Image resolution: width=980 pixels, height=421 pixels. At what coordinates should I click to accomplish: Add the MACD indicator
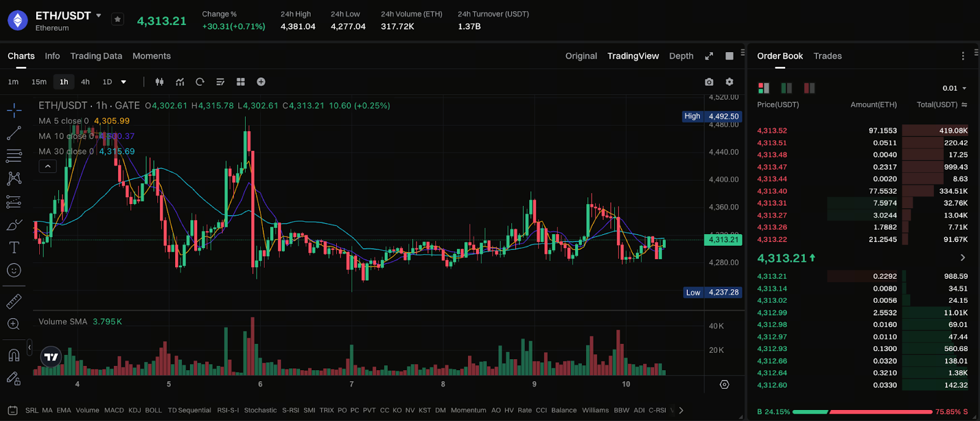pos(114,410)
